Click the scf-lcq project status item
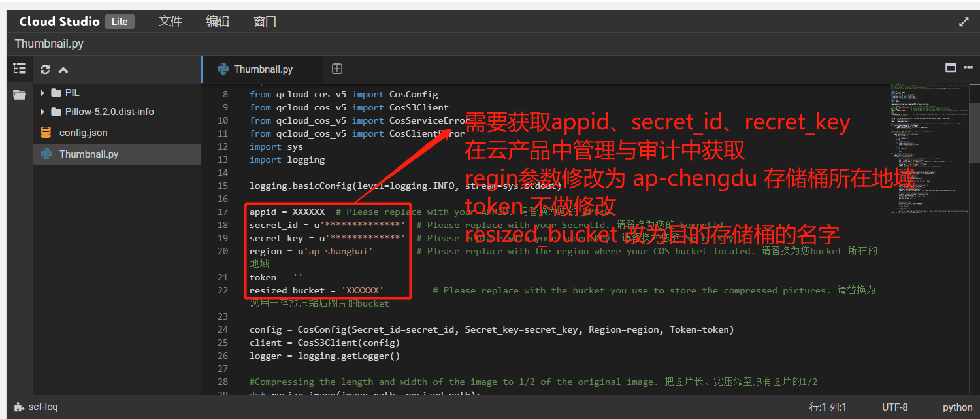 [x=42, y=407]
